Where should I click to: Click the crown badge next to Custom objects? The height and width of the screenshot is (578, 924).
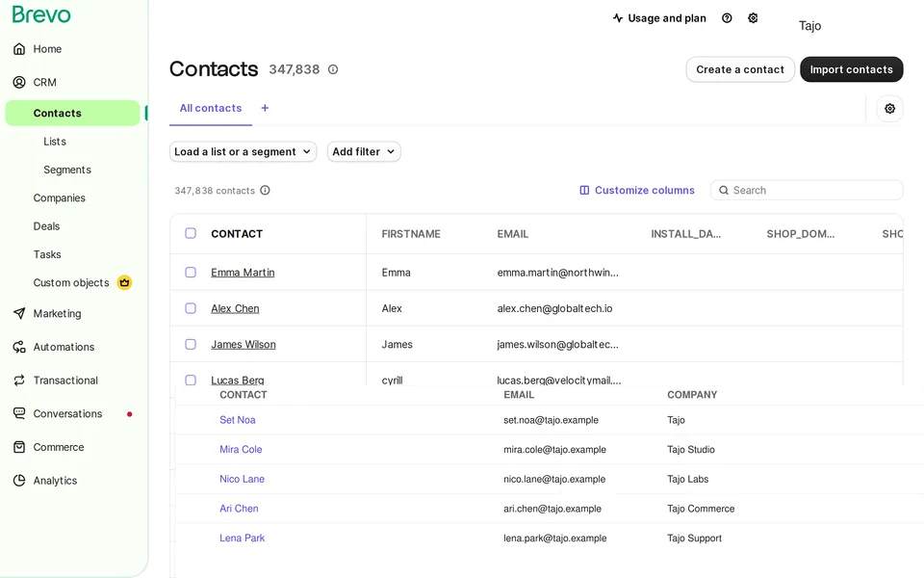tap(124, 282)
